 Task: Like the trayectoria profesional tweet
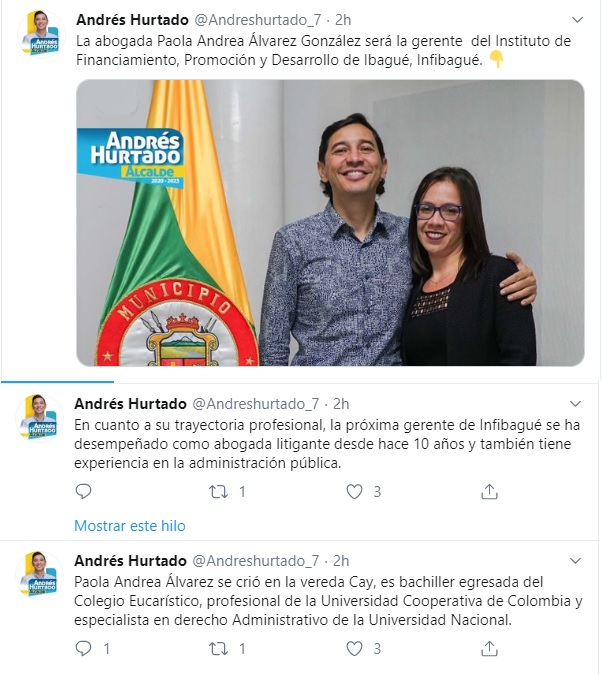click(x=354, y=492)
